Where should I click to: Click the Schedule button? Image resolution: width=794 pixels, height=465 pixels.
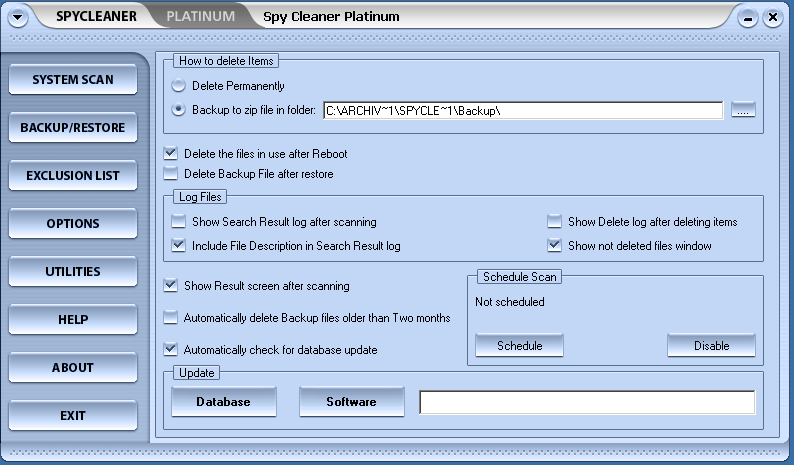(x=520, y=345)
